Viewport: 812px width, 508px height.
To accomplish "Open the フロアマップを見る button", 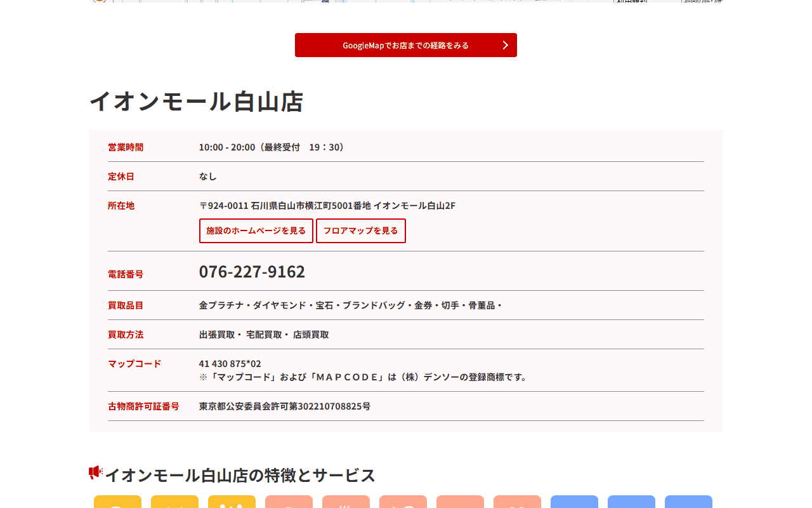I will [361, 231].
